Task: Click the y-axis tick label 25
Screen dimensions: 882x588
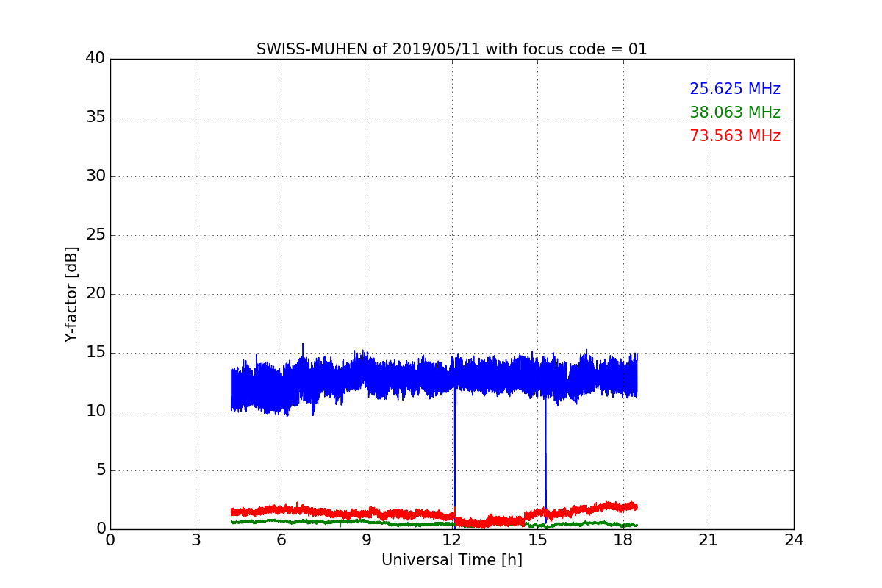Action: 95,235
